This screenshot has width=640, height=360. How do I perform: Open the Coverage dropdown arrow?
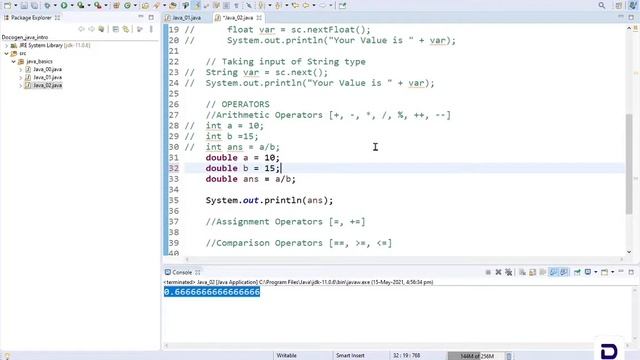[89, 6]
